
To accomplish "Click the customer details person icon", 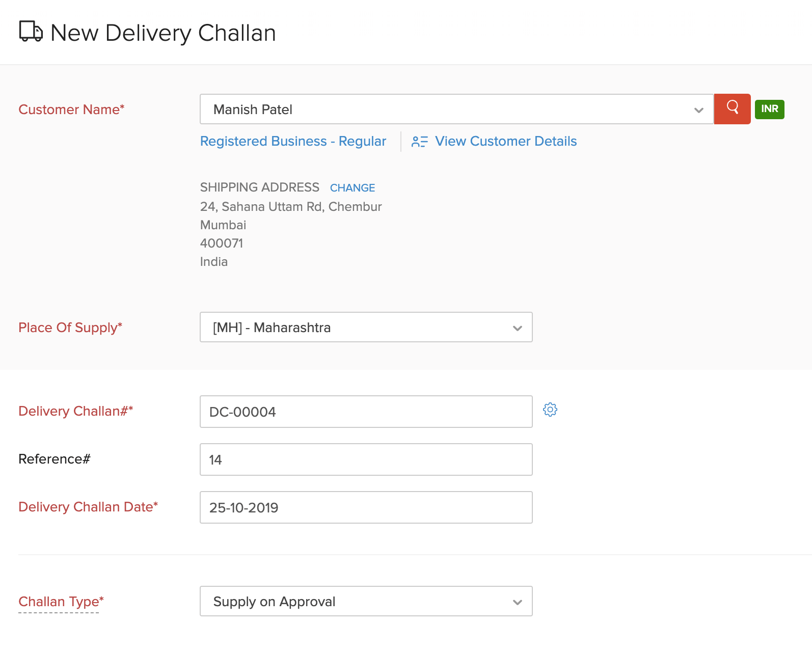I will coord(419,142).
